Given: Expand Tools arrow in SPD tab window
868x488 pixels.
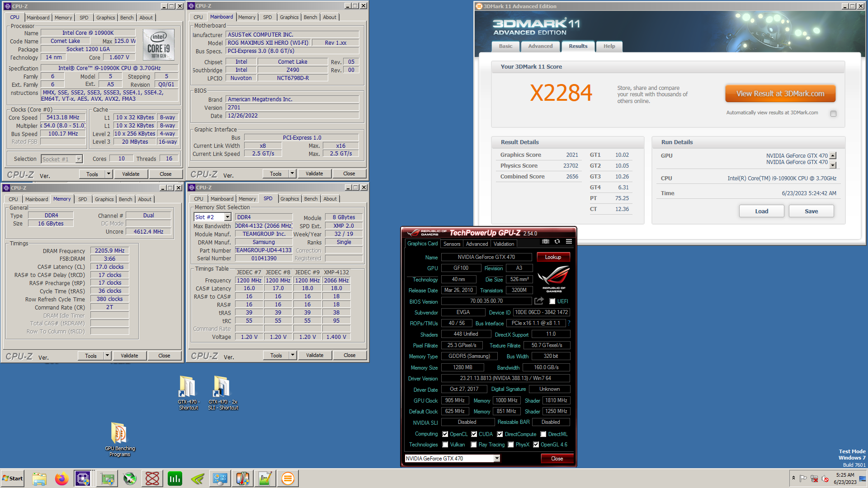Looking at the screenshot, I should (x=292, y=355).
